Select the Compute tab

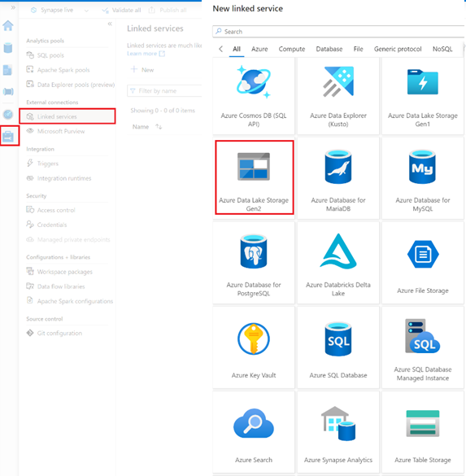click(292, 49)
